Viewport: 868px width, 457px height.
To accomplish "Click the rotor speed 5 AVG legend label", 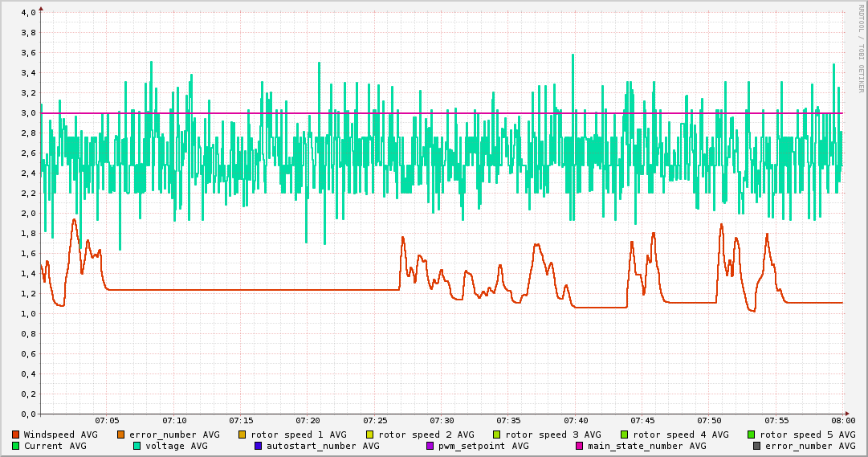I will point(807,435).
